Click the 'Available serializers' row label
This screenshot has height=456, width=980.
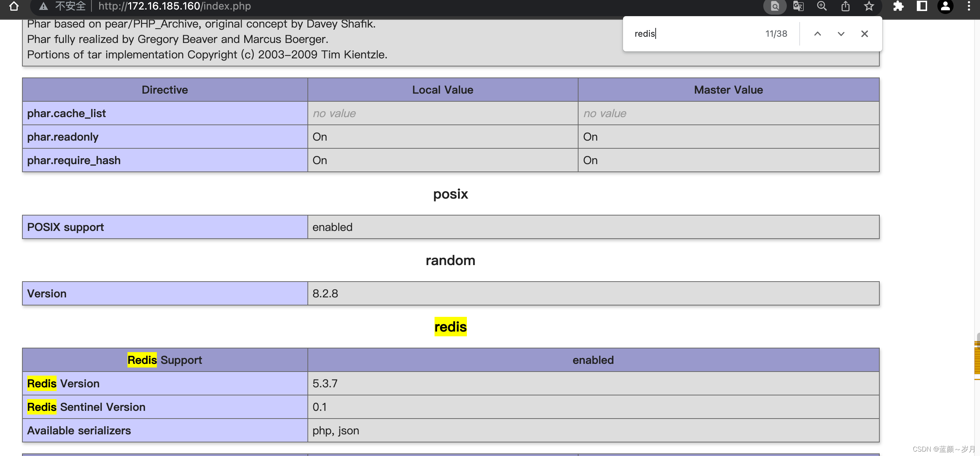click(165, 431)
